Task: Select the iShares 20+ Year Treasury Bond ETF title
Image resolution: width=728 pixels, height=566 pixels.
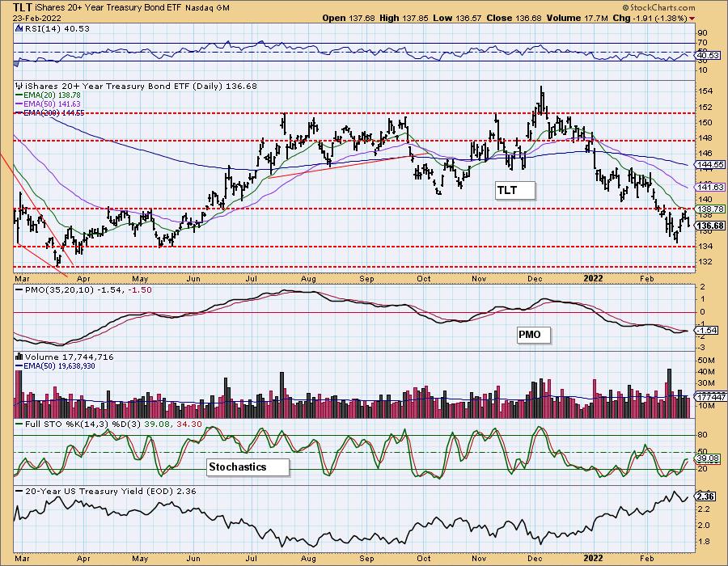Action: (109, 8)
